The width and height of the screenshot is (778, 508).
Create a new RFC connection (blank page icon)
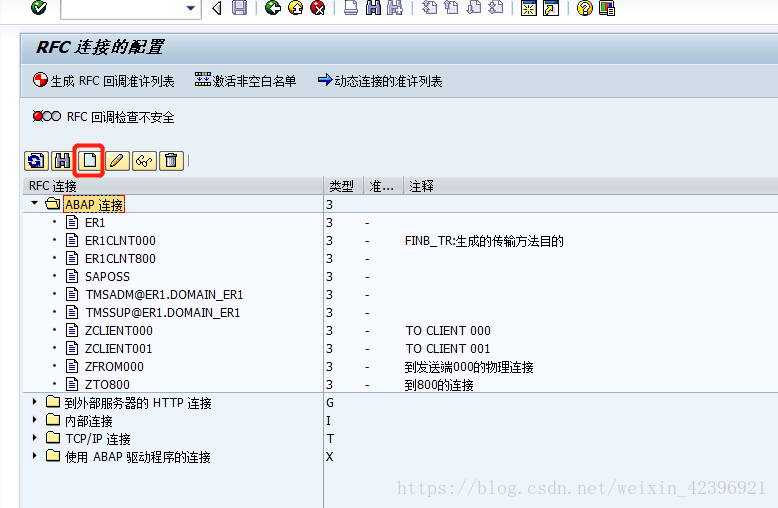pos(89,161)
